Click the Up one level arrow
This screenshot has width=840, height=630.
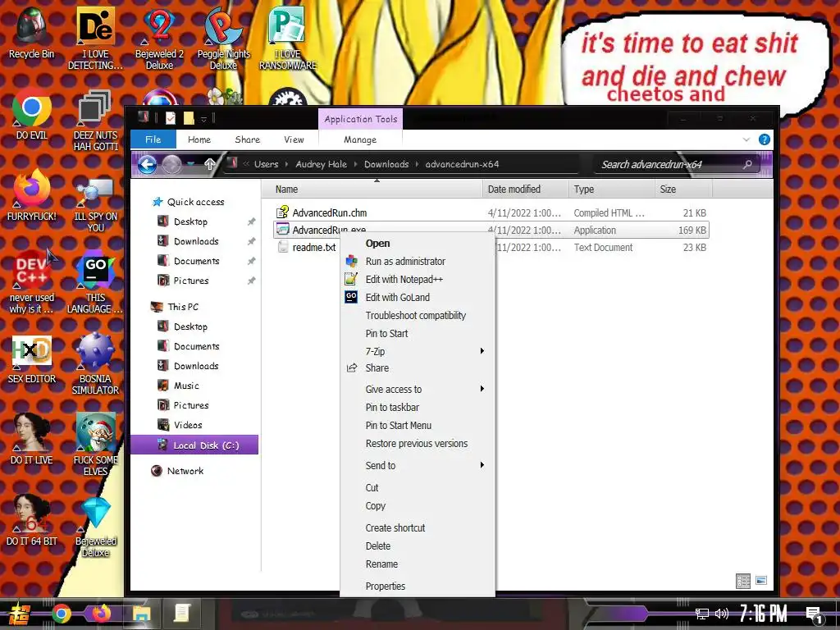tap(209, 164)
